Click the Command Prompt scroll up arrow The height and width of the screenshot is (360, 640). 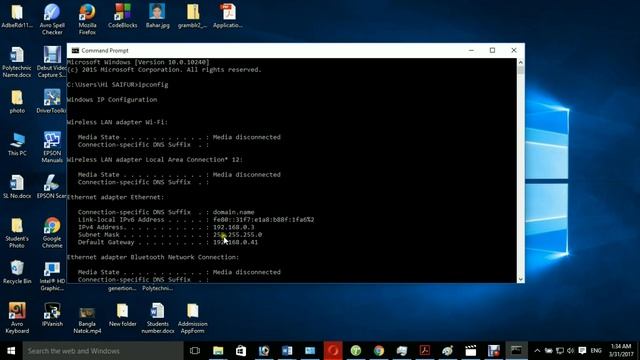[520, 62]
